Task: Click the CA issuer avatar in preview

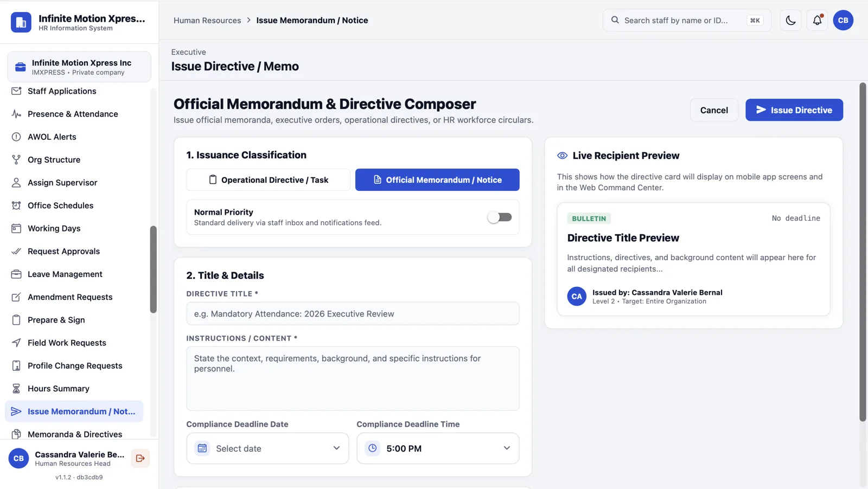Action: 577,297
